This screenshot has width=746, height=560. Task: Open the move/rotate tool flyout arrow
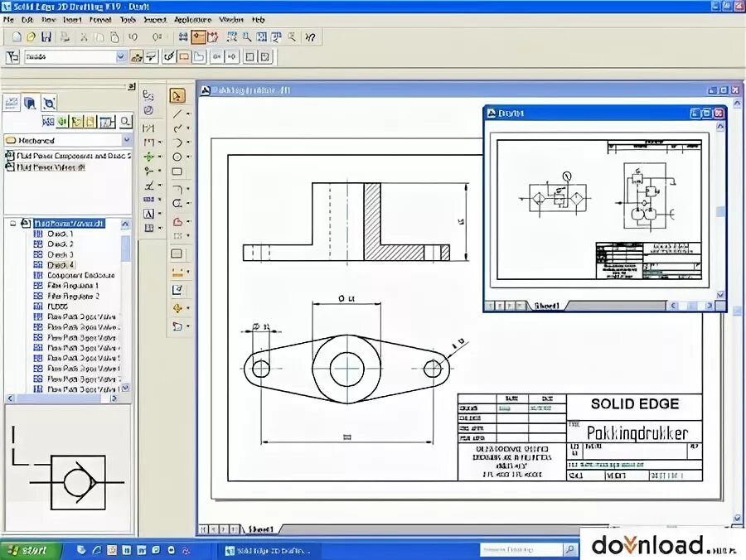coord(188,308)
